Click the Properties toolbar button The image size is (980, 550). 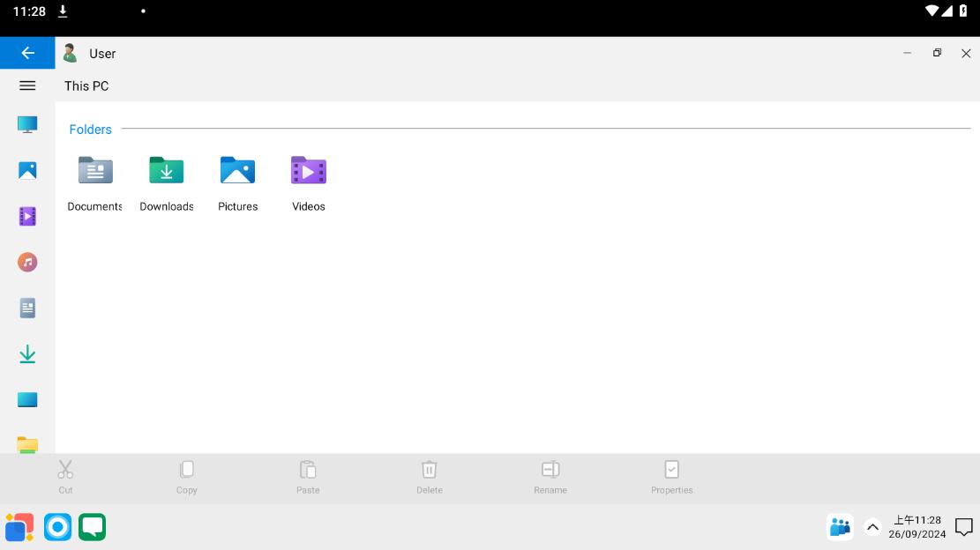point(672,478)
